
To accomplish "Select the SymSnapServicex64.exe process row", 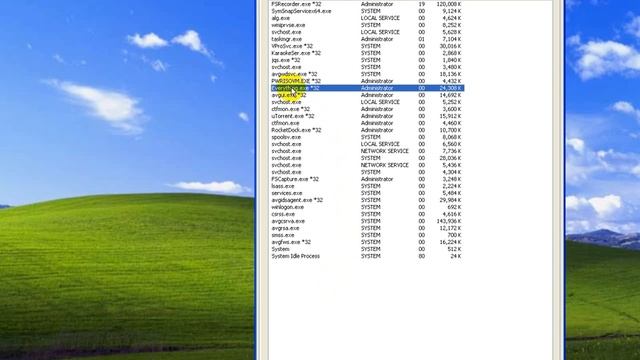I will [367, 11].
